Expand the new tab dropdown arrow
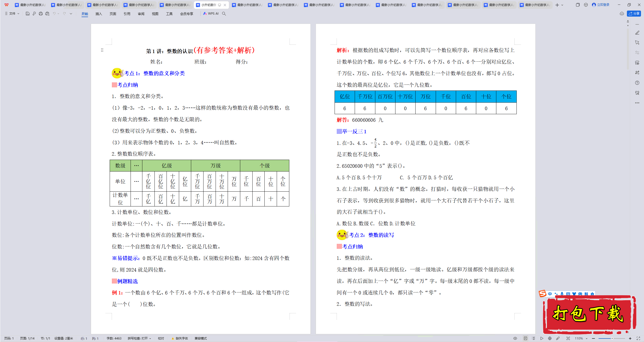The width and height of the screenshot is (644, 342). point(562,5)
